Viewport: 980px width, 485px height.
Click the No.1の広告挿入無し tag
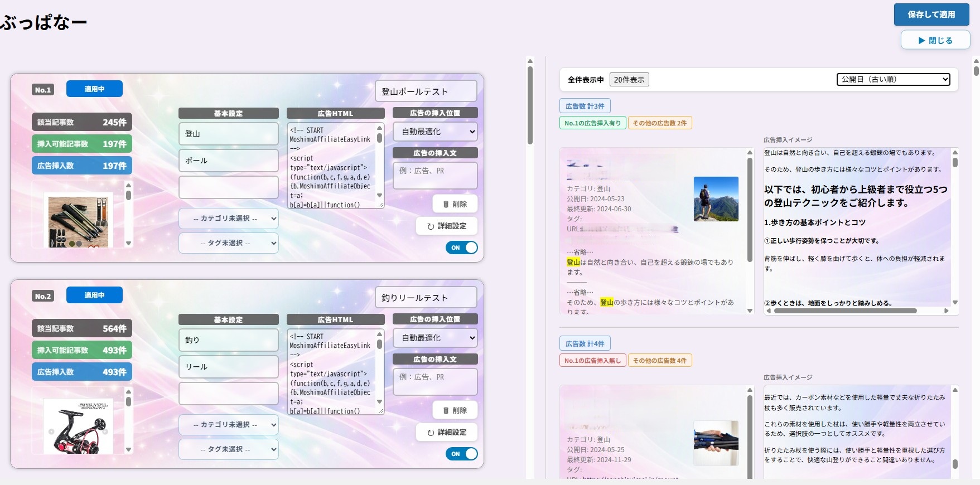[x=592, y=361]
